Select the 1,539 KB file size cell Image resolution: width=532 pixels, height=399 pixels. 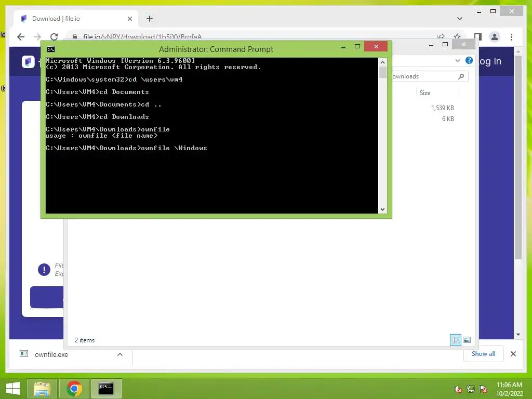click(443, 108)
